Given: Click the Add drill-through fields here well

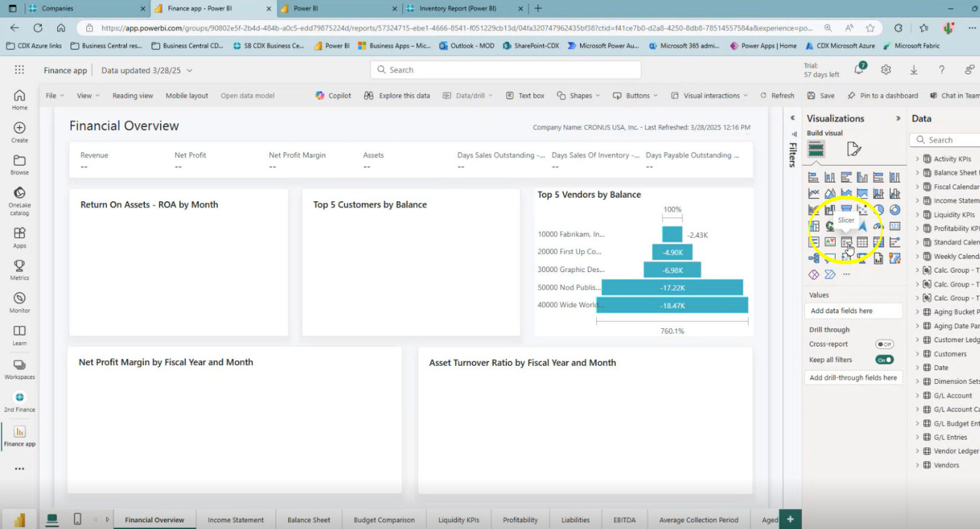Looking at the screenshot, I should click(853, 378).
